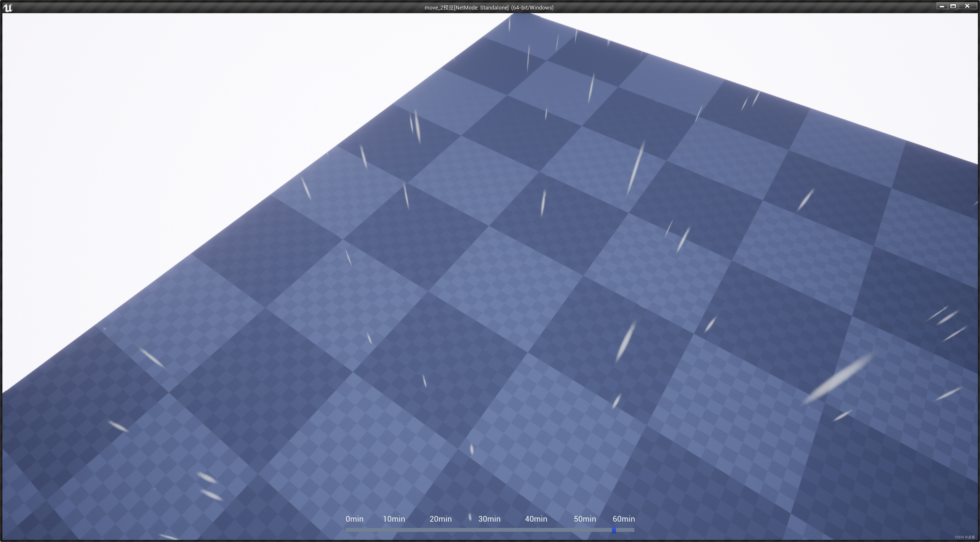Click slider track beneath 10min label
Image resolution: width=980 pixels, height=542 pixels.
click(x=394, y=530)
